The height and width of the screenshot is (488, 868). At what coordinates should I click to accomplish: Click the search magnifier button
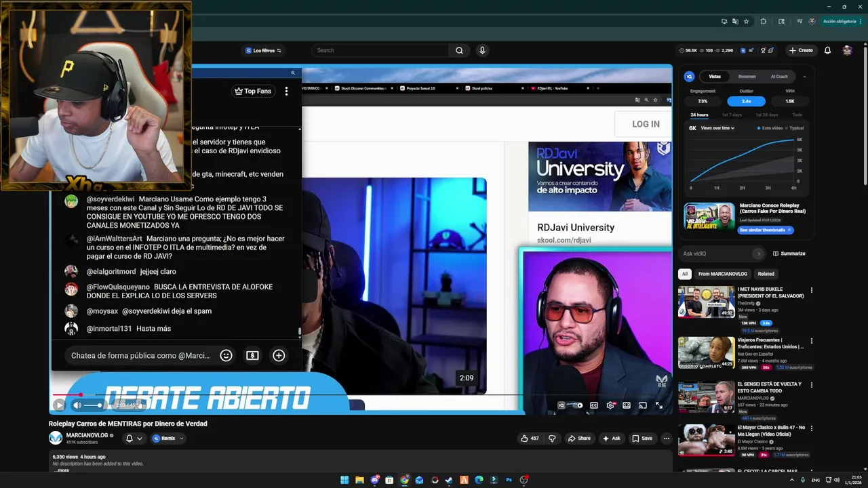[x=459, y=50]
